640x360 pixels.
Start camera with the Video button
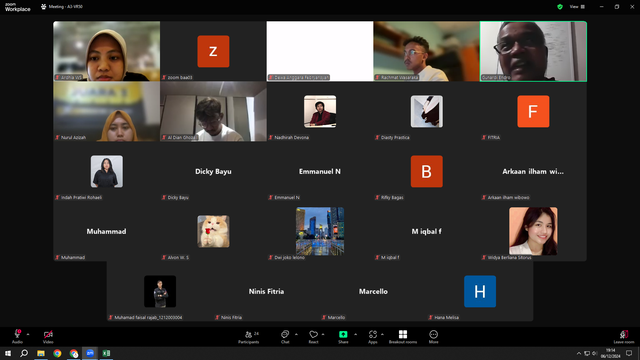pyautogui.click(x=48, y=336)
